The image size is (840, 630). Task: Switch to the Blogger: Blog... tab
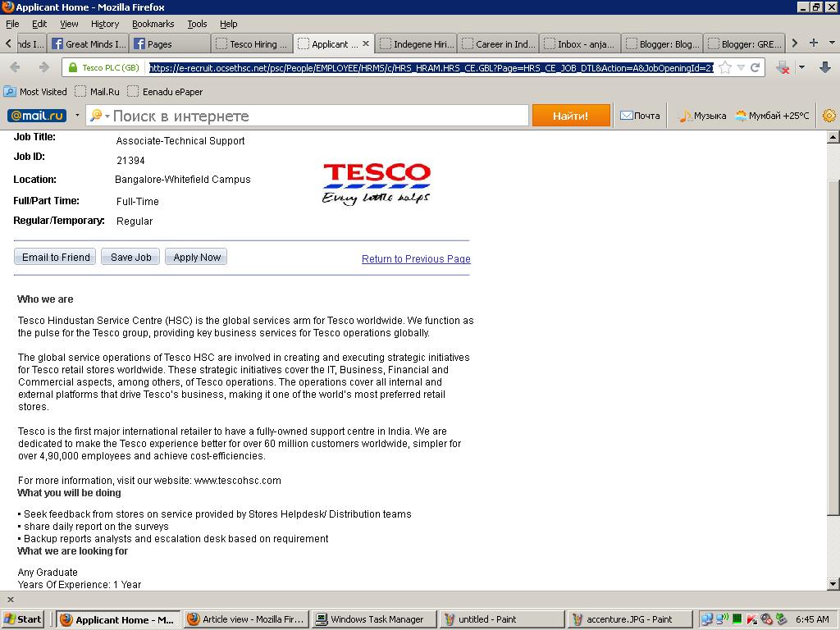pos(662,44)
